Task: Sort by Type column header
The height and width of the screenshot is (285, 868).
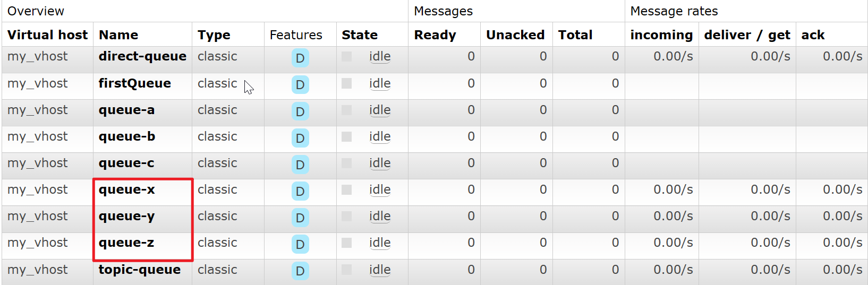Action: pos(214,36)
